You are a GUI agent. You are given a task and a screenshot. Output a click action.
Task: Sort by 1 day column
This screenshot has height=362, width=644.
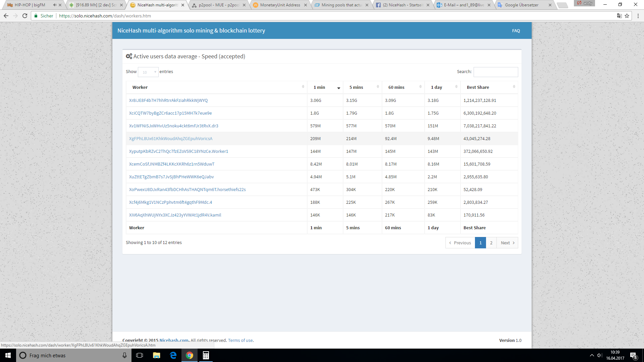(442, 87)
